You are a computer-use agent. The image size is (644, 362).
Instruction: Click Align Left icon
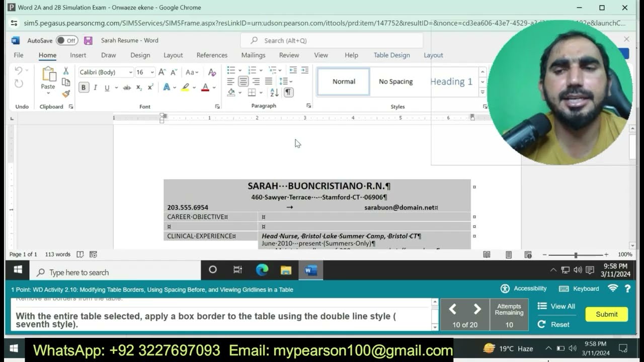pos(230,81)
